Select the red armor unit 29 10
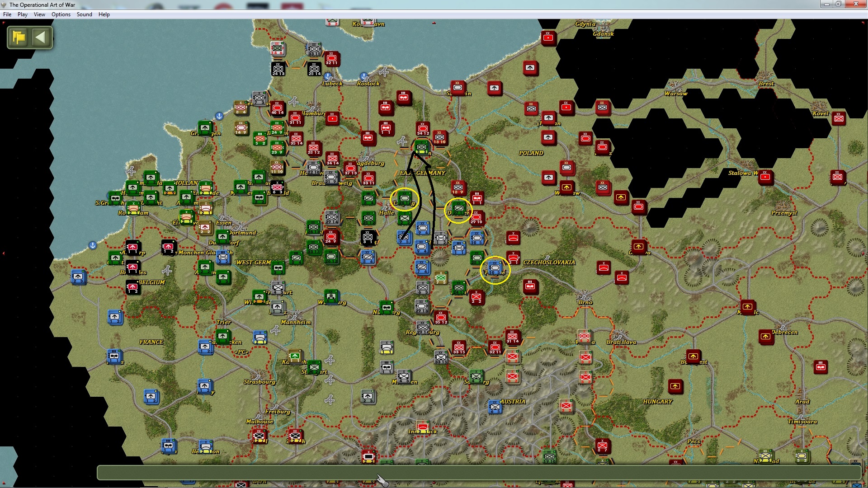868x488 pixels. point(476,218)
